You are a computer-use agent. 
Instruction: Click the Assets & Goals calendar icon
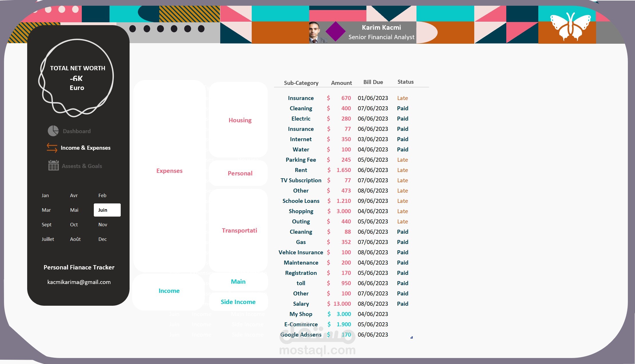pyautogui.click(x=53, y=166)
